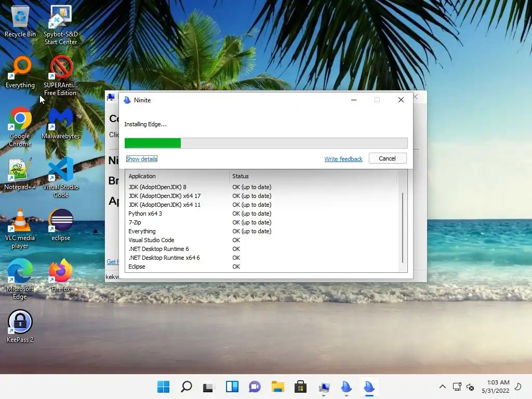Open the Widgets panel on taskbar
Image resolution: width=532 pixels, height=399 pixels.
click(x=232, y=387)
